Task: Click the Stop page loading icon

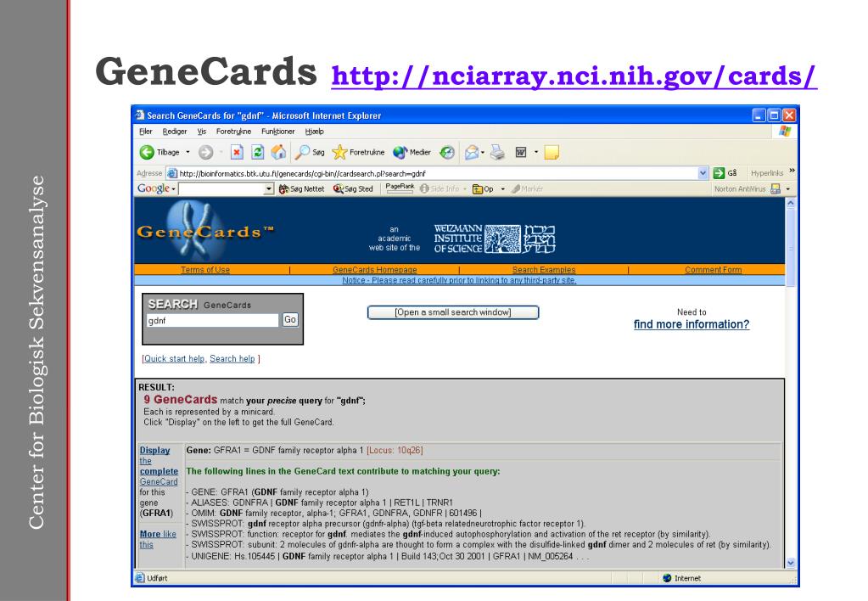Action: [237, 152]
